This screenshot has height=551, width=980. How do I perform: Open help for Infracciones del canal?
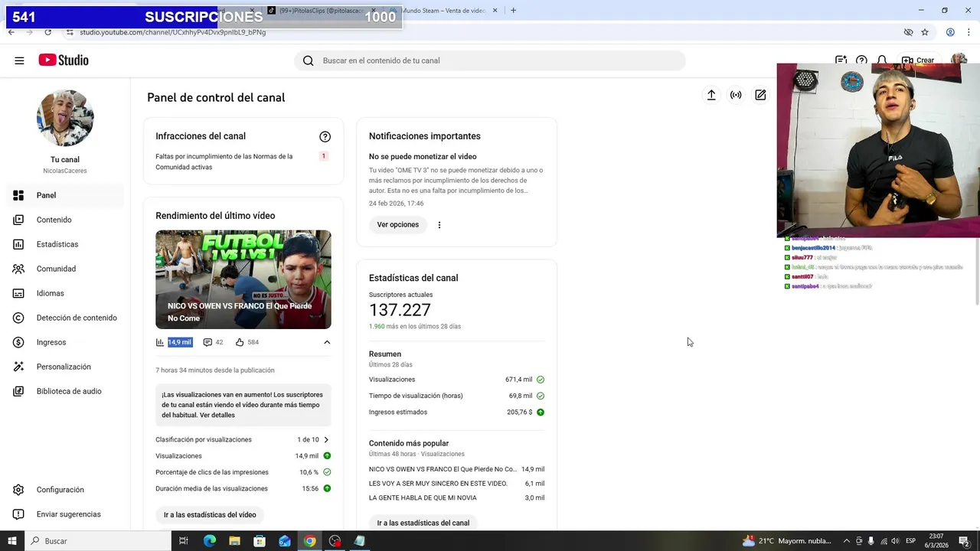325,136
